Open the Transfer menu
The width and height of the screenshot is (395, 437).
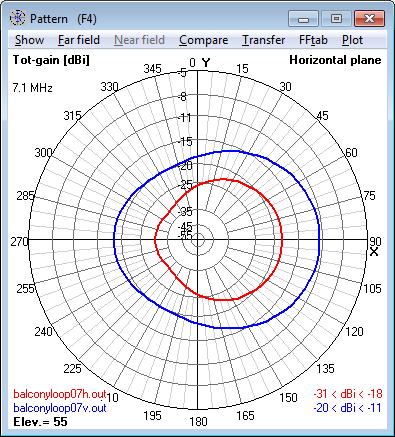(263, 40)
